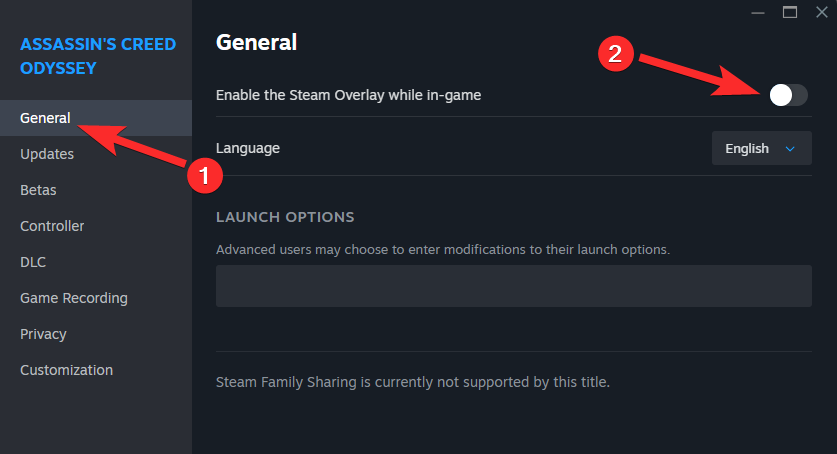The height and width of the screenshot is (454, 837).
Task: Click the Steam Overlay setting label
Action: pyautogui.click(x=348, y=95)
